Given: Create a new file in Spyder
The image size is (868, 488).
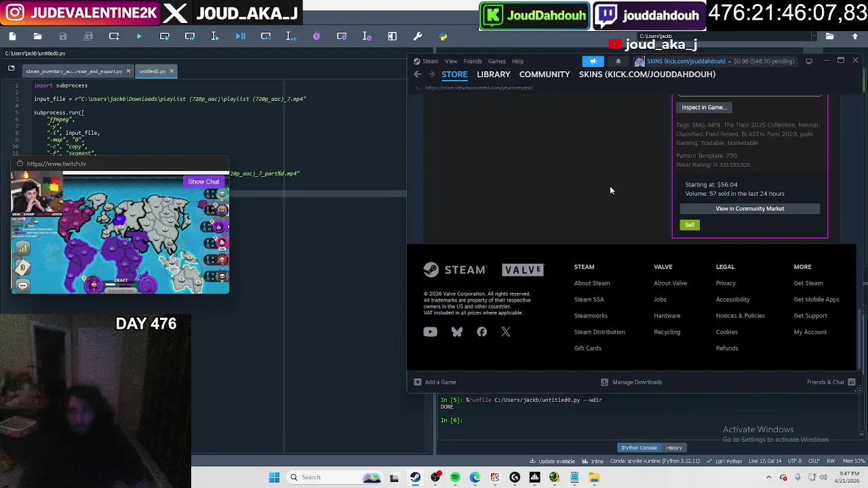Looking at the screenshot, I should (12, 36).
